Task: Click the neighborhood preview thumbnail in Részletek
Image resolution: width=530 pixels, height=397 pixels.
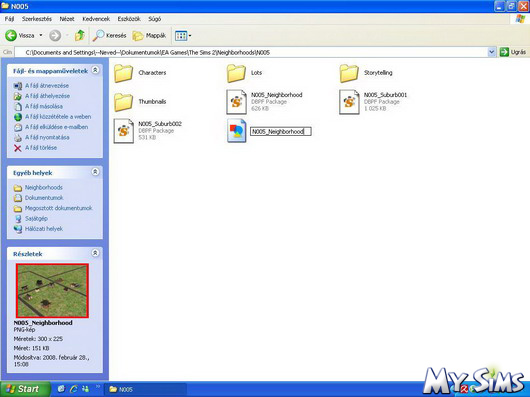Action: [x=52, y=291]
